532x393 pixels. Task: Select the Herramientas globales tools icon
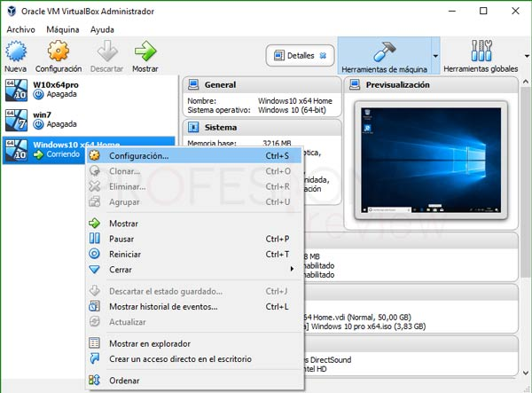pos(481,51)
